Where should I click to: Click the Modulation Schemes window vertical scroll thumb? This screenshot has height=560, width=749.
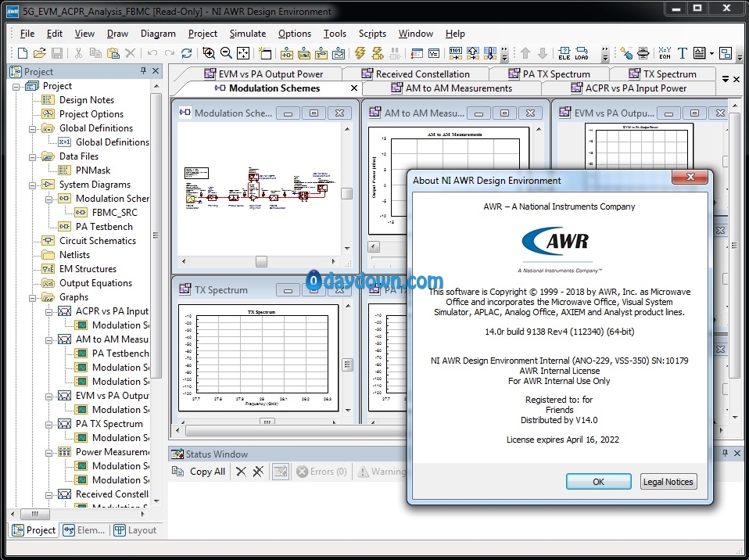(347, 193)
